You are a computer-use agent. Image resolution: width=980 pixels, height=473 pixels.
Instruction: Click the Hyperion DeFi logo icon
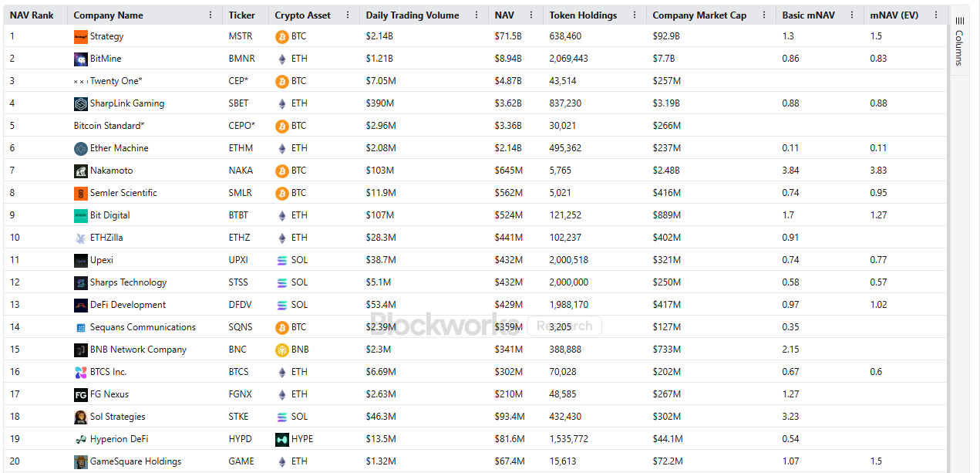81,439
